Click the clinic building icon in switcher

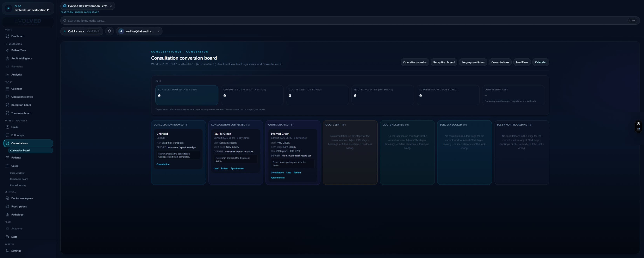[x=65, y=6]
